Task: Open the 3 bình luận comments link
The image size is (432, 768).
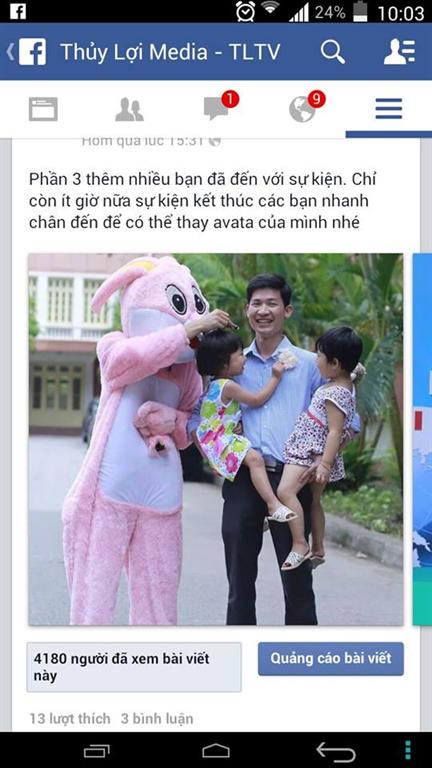Action: click(x=157, y=719)
